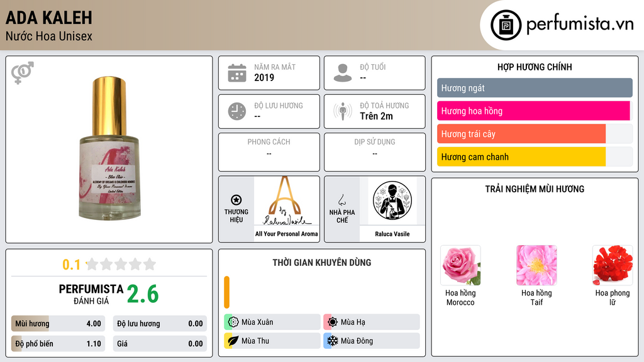
Task: Click the Hoa phong lữ label
Action: coord(613,297)
